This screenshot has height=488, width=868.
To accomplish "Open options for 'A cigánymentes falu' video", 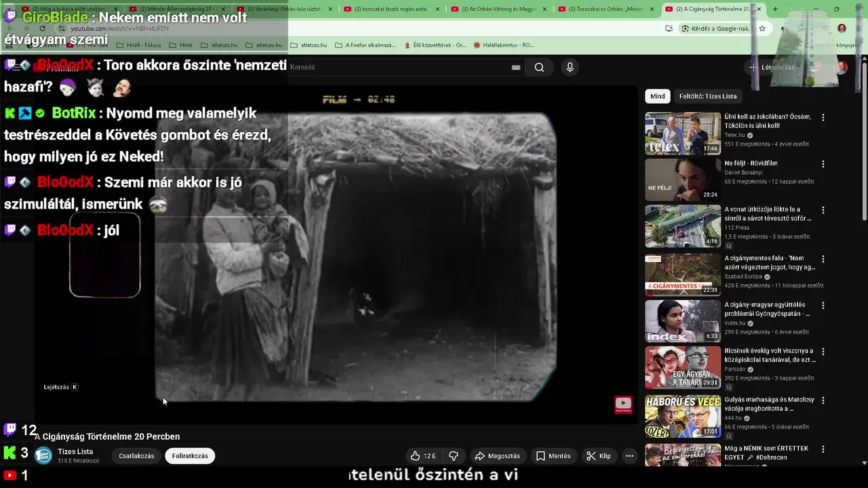I will [823, 259].
